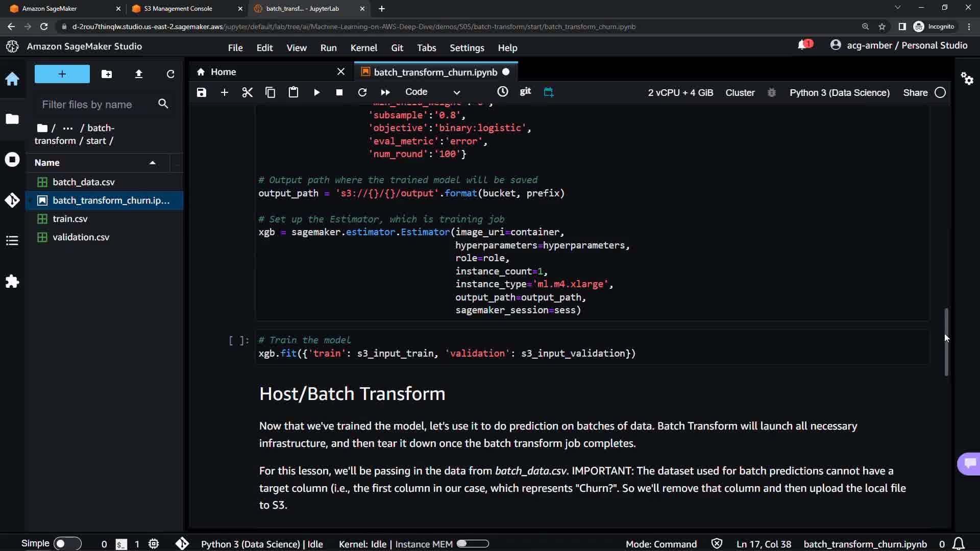Restart the kernel and run all cells with the fast-forward icon
This screenshot has width=980, height=551.
pyautogui.click(x=385, y=92)
